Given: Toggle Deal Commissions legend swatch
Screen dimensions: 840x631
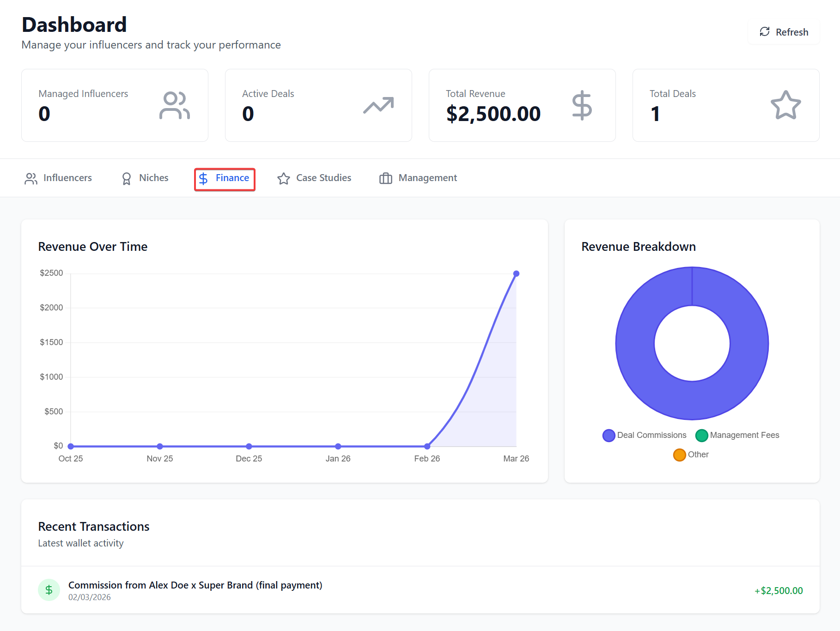Looking at the screenshot, I should pyautogui.click(x=609, y=436).
